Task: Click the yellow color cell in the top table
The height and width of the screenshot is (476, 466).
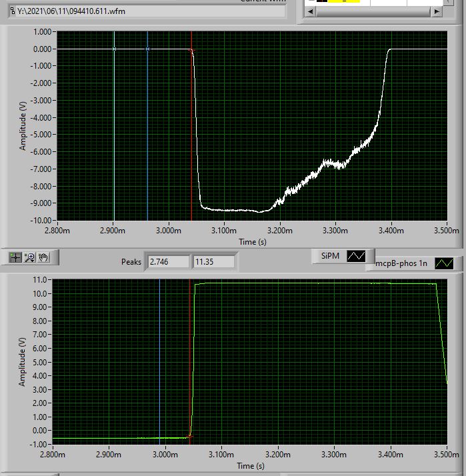Action: point(344,1)
